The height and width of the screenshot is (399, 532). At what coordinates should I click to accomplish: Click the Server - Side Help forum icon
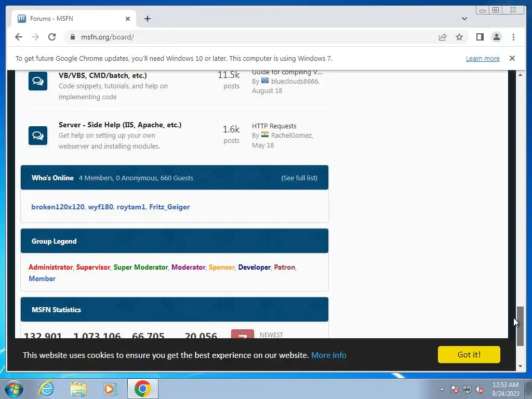(x=37, y=136)
